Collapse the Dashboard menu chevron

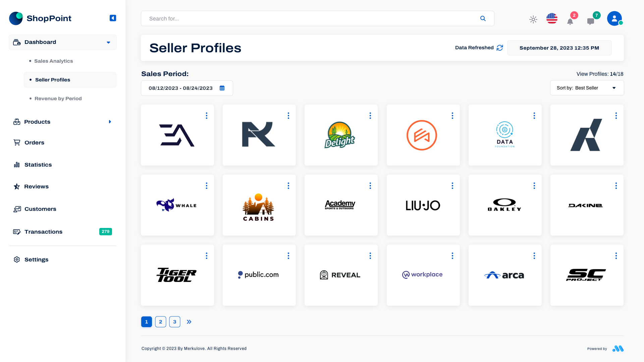pos(108,42)
